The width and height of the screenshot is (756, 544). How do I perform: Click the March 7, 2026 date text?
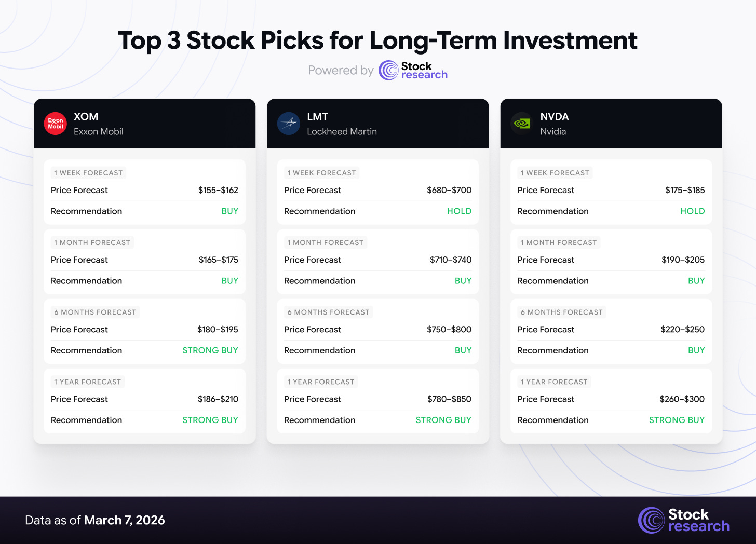tap(125, 520)
